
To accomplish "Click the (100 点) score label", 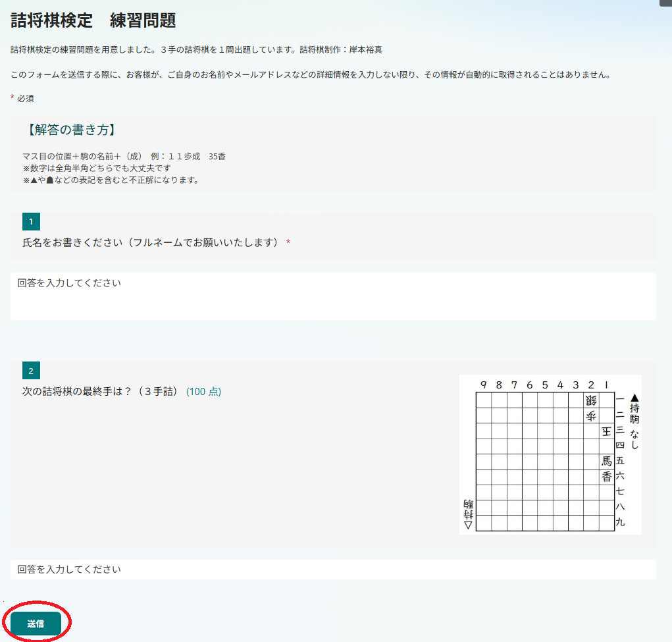I will click(x=204, y=392).
